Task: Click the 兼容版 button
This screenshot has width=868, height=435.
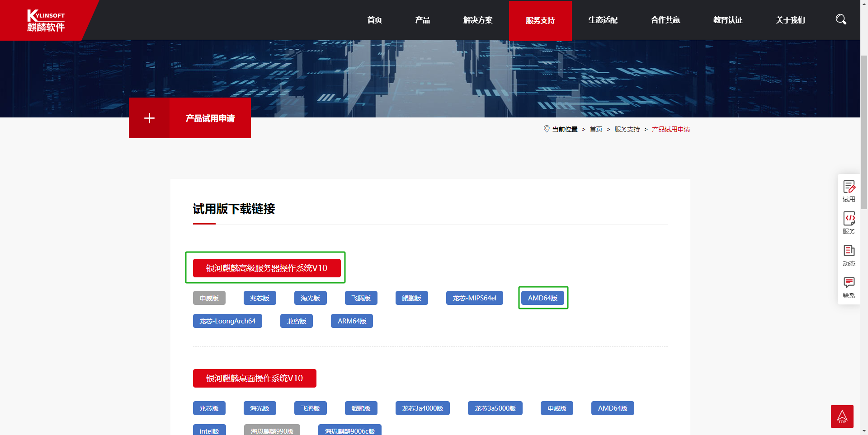Action: [x=297, y=321]
